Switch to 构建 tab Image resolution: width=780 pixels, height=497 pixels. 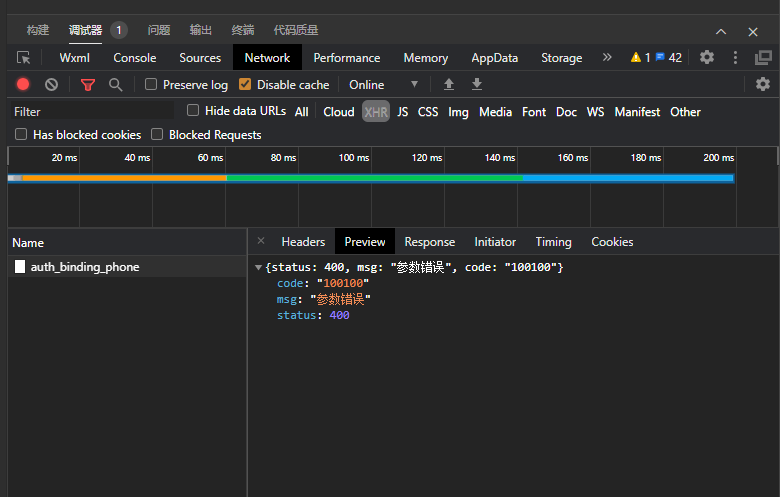click(38, 30)
